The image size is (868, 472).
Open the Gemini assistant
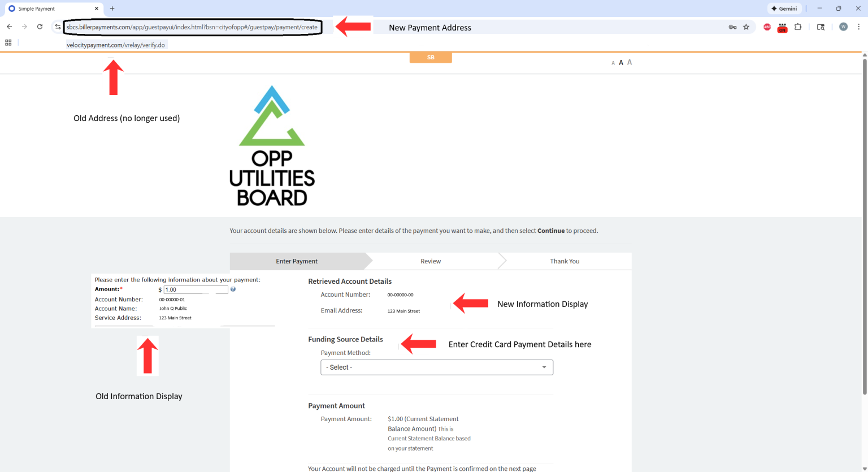[x=784, y=8]
